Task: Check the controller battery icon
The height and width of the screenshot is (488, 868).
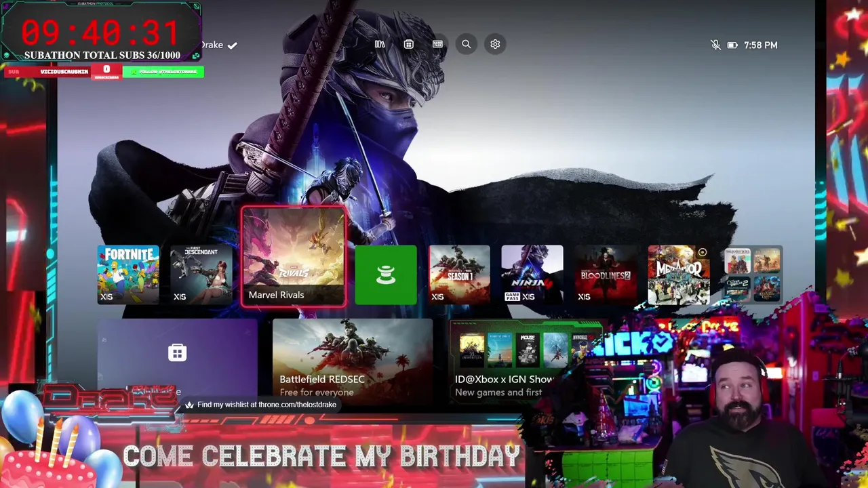Action: click(x=732, y=45)
